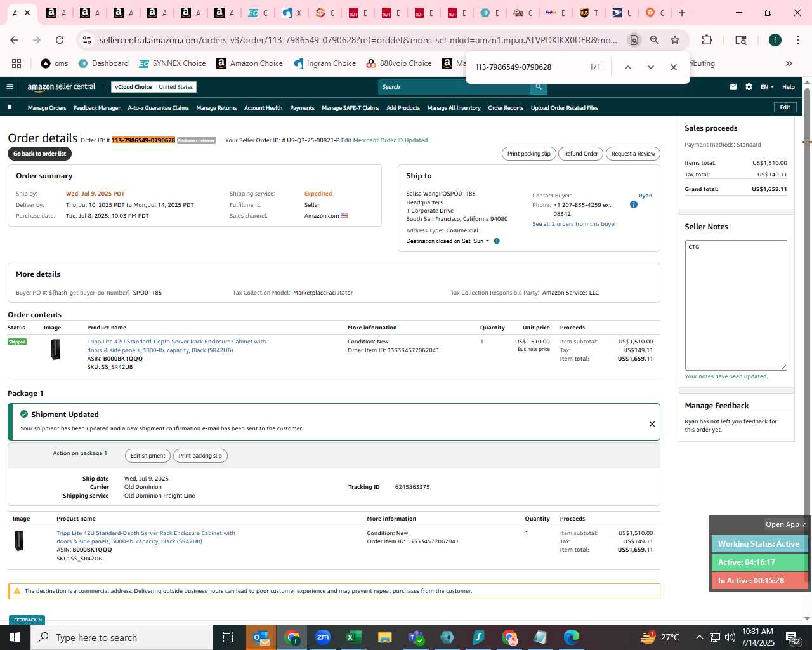Viewport: 812px width, 650px height.
Task: Open Zoom from the taskbar
Action: (x=323, y=637)
